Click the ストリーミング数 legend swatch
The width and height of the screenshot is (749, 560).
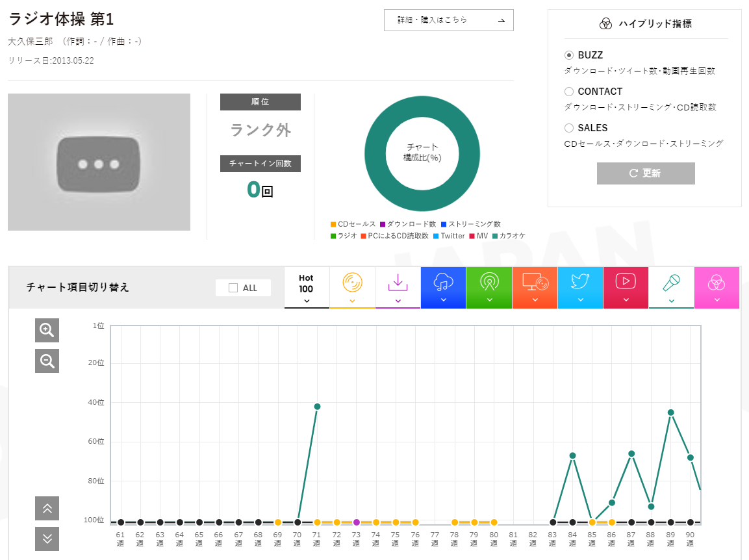443,224
